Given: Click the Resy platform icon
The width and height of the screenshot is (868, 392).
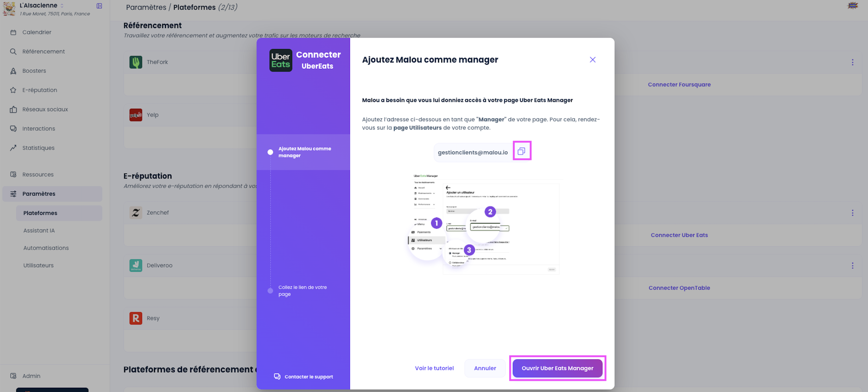Looking at the screenshot, I should pos(135,318).
